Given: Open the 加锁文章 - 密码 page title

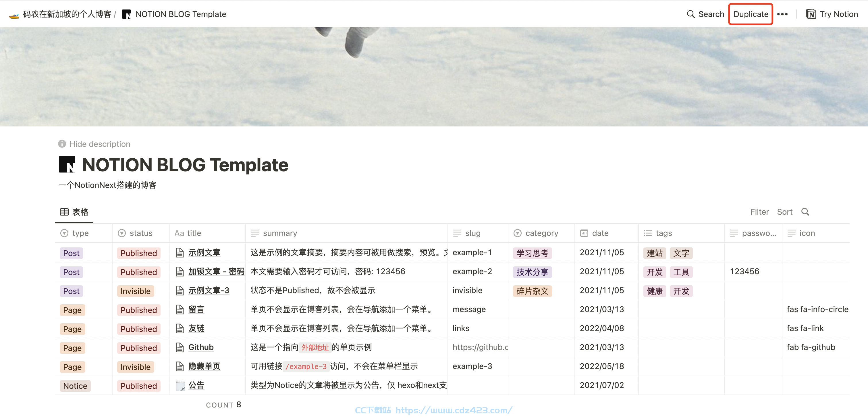Looking at the screenshot, I should click(216, 271).
